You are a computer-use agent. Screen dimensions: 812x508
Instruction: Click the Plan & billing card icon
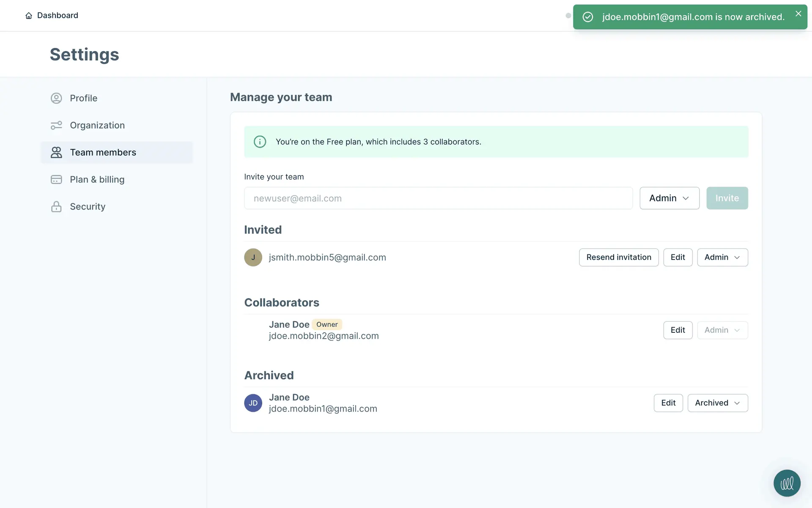pyautogui.click(x=56, y=179)
